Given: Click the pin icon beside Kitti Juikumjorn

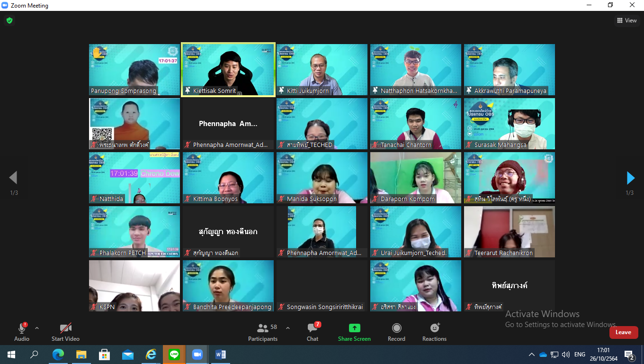Looking at the screenshot, I should [x=281, y=91].
